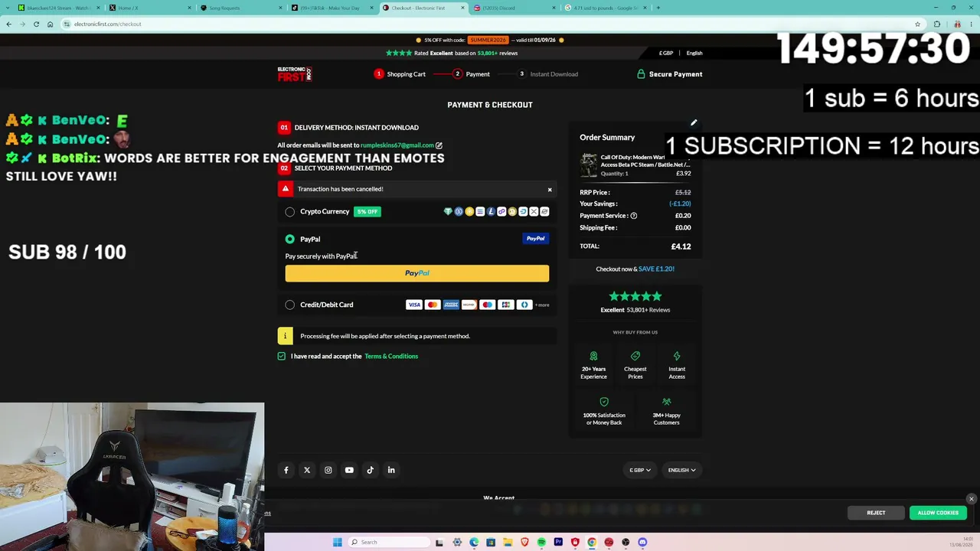Click the "SAVE £1.20!" text

656,269
